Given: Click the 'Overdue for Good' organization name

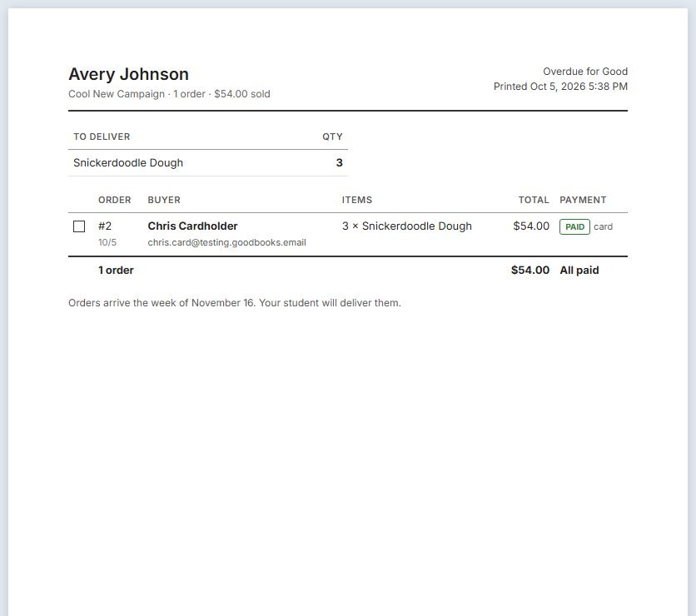Looking at the screenshot, I should [x=585, y=72].
